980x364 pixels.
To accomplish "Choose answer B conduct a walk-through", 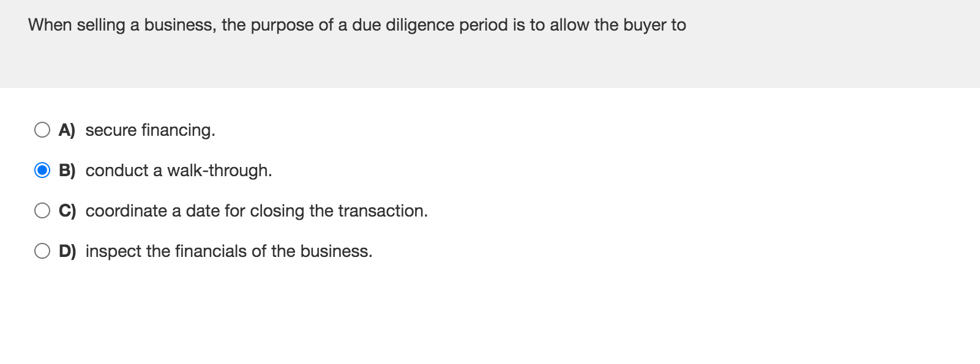I will (x=179, y=170).
